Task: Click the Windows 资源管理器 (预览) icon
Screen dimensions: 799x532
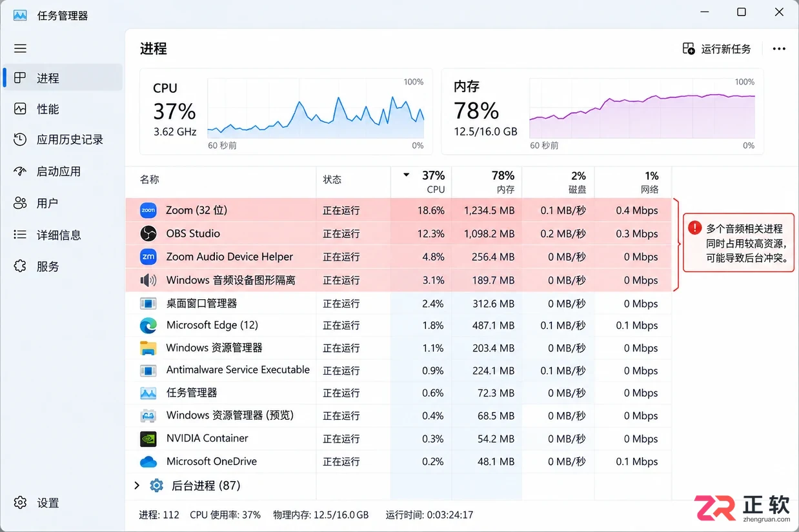Action: click(x=148, y=416)
